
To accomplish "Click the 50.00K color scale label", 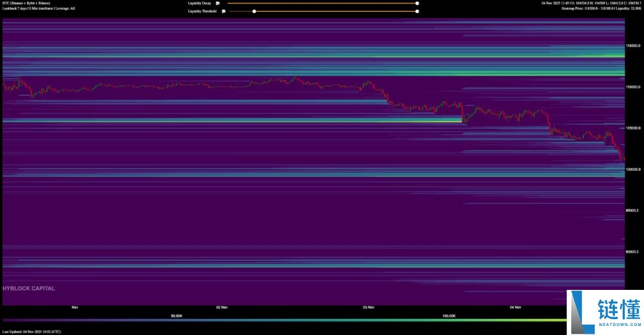I will pyautogui.click(x=176, y=316).
